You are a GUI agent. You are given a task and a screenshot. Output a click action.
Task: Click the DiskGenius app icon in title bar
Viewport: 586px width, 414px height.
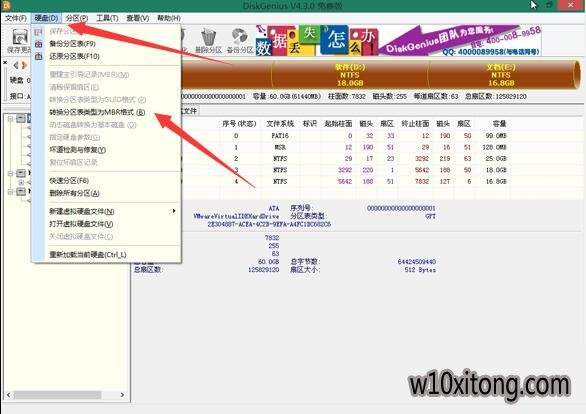(x=6, y=5)
